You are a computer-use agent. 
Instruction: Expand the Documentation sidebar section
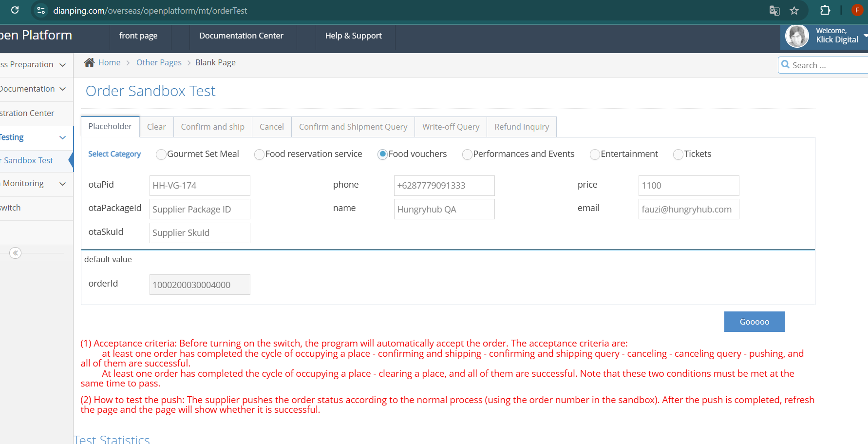pyautogui.click(x=62, y=89)
